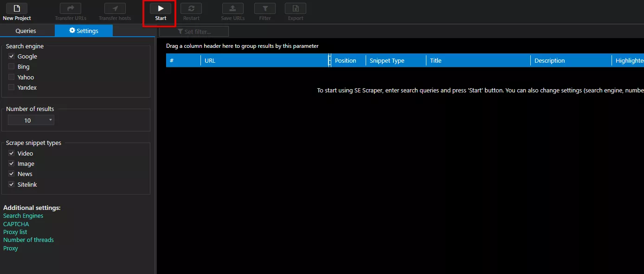644x274 pixels.
Task: Sort by the Title column header
Action: pyautogui.click(x=478, y=60)
